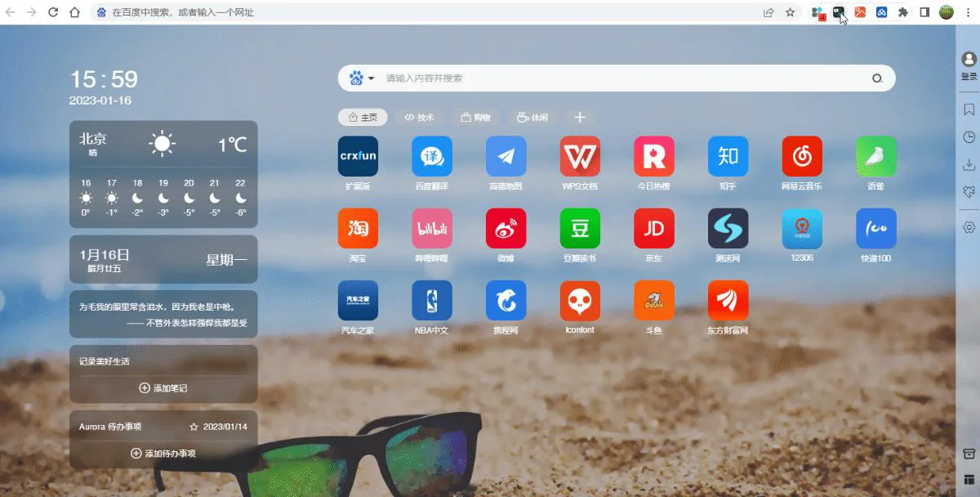This screenshot has width=980, height=497.
Task: Open the 快递100 shortcut
Action: (876, 228)
